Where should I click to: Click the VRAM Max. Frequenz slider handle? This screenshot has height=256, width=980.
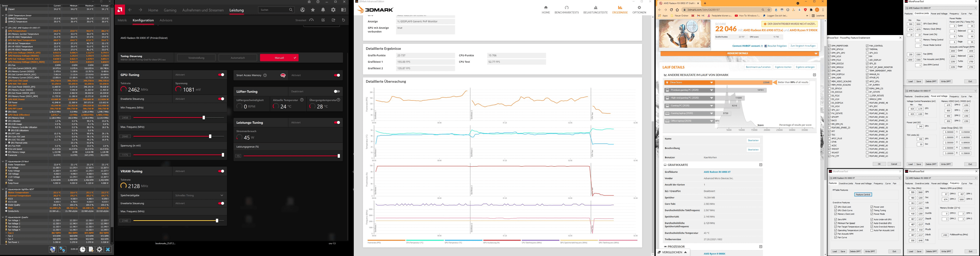pos(217,221)
